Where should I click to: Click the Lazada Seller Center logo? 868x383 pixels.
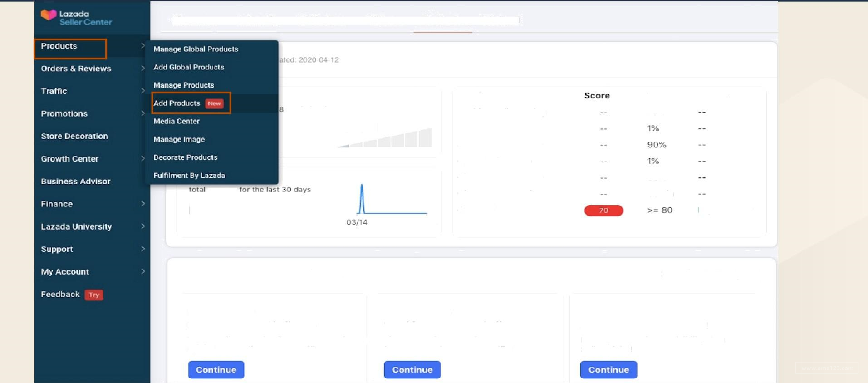coord(76,17)
